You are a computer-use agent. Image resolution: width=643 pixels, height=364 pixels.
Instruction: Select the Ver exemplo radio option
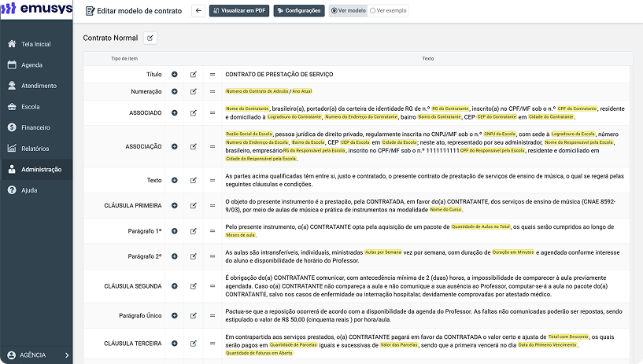coord(388,11)
